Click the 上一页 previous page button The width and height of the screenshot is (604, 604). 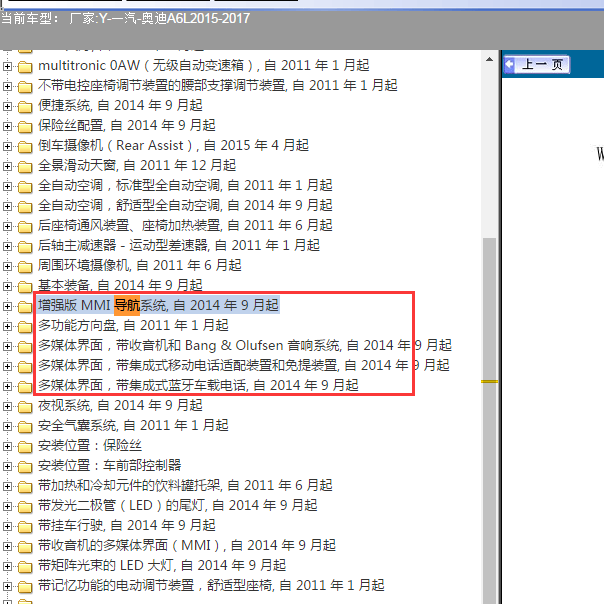(537, 65)
